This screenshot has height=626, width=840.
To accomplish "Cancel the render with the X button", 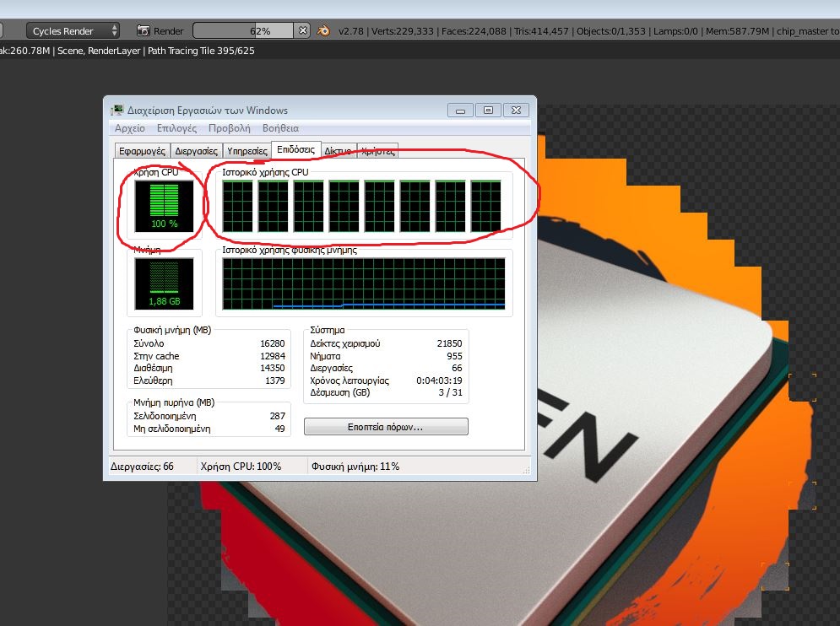I will click(303, 30).
